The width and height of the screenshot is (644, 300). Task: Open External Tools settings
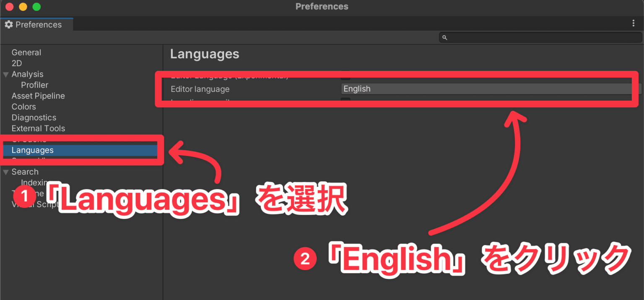[38, 128]
